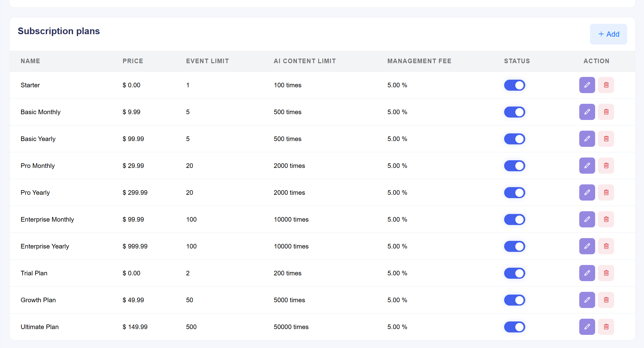Click the Add button
Viewport: 644px width, 348px height.
point(608,34)
